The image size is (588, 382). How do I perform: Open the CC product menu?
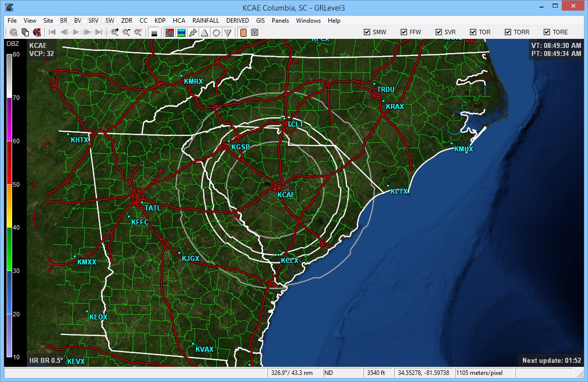(143, 21)
